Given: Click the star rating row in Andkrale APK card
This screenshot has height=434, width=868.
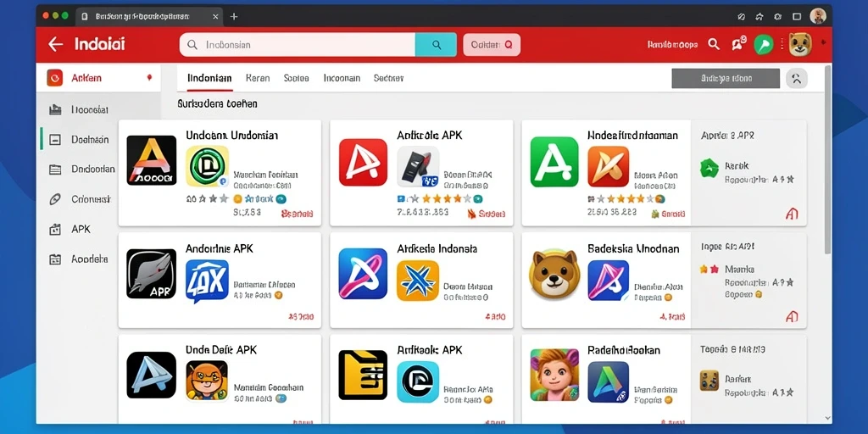Looking at the screenshot, I should click(440, 198).
